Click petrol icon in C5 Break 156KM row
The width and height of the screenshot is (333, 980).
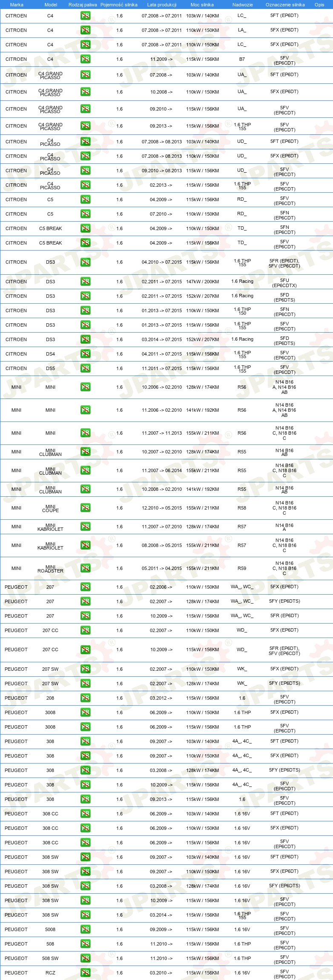(x=85, y=243)
